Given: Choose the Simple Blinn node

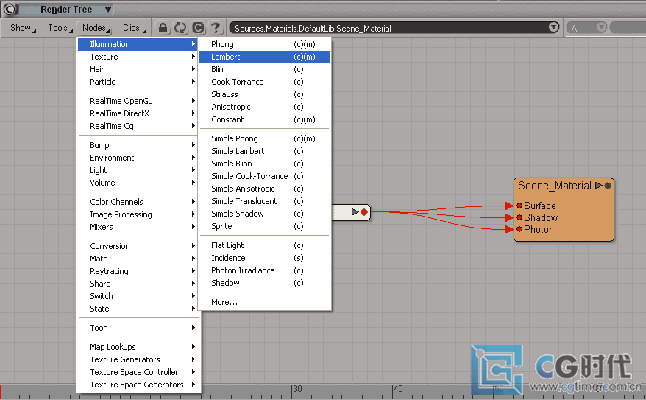Looking at the screenshot, I should tap(264, 164).
